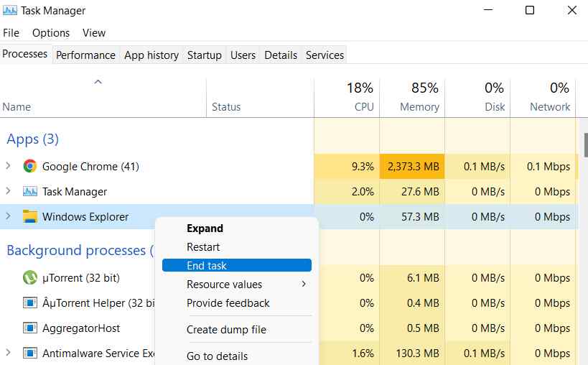Image resolution: width=588 pixels, height=365 pixels.
Task: Click Chrome's 0.1 Mbps network cell
Action: click(x=543, y=166)
